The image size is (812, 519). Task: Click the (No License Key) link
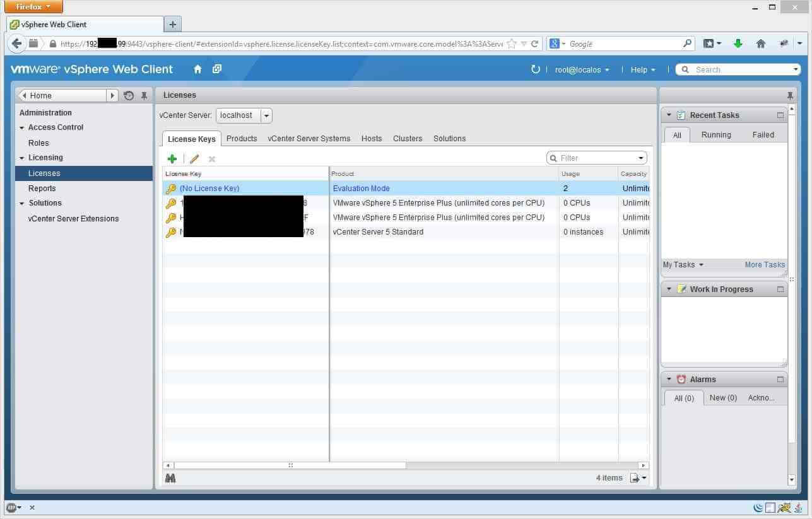tap(209, 189)
